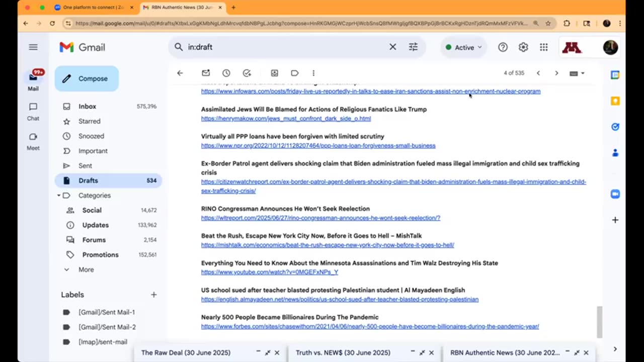
Task: Click the email vertical scrollbar
Action: pyautogui.click(x=599, y=322)
